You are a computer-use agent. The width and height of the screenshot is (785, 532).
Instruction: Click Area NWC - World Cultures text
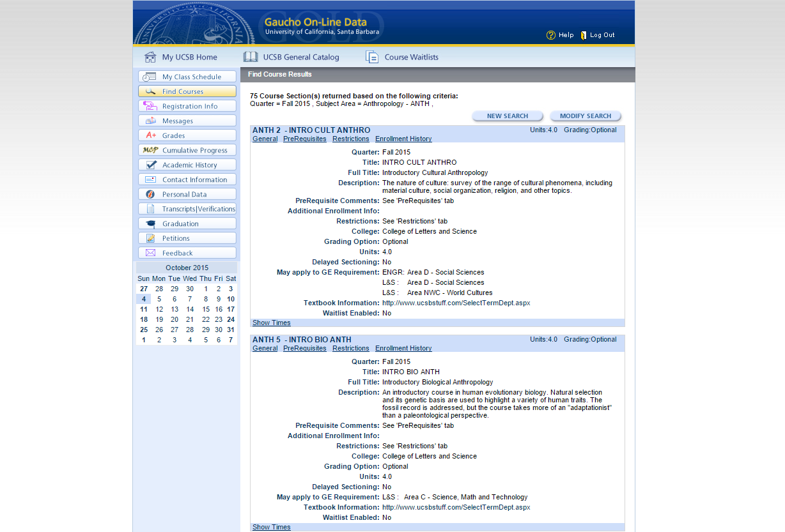click(x=450, y=293)
